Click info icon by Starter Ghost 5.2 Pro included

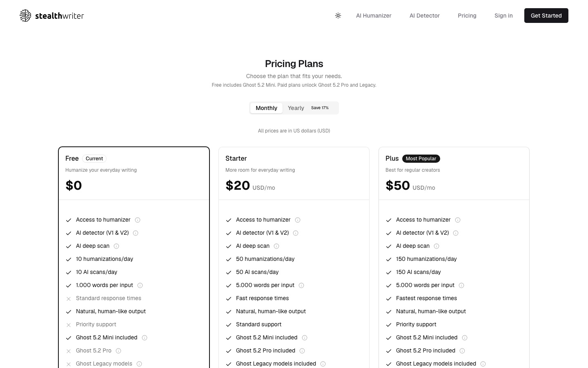pos(302,351)
